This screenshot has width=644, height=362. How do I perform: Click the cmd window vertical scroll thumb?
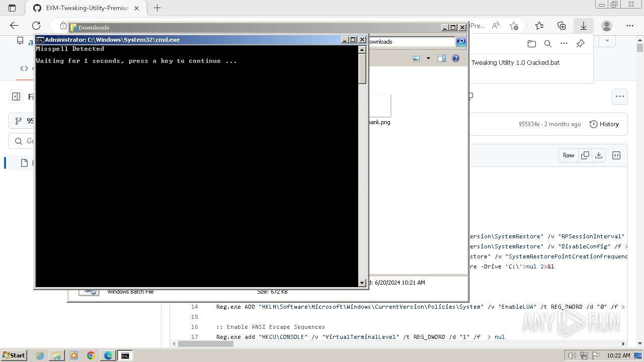click(362, 69)
